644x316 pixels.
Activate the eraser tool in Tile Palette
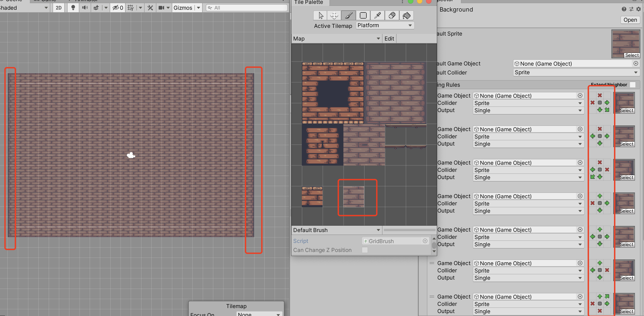[392, 15]
